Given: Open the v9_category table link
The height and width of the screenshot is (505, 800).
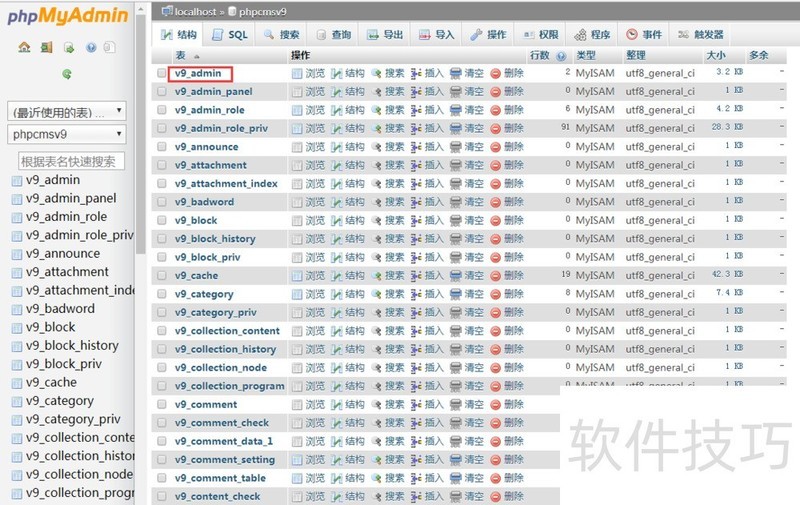Looking at the screenshot, I should tap(204, 294).
